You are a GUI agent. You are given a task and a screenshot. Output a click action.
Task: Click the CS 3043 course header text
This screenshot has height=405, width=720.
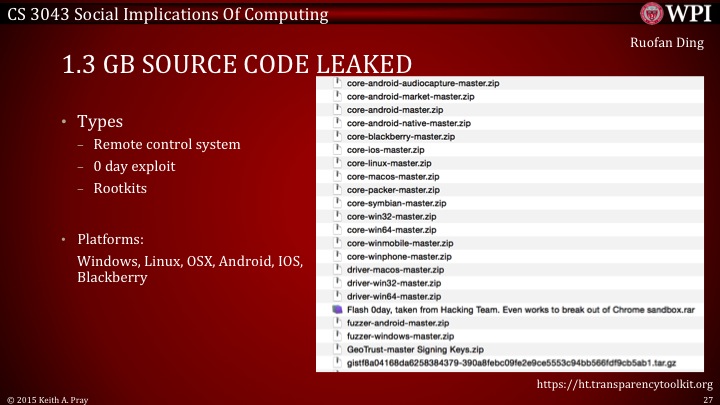point(168,14)
